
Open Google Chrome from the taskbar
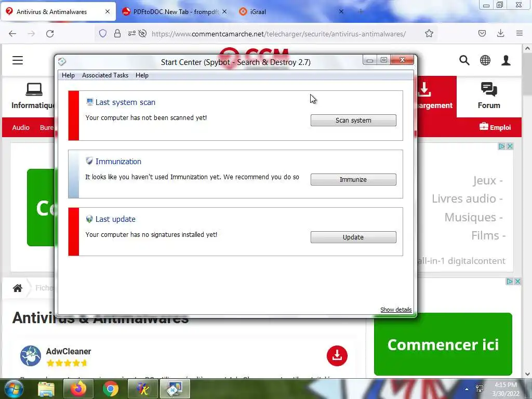coord(110,389)
